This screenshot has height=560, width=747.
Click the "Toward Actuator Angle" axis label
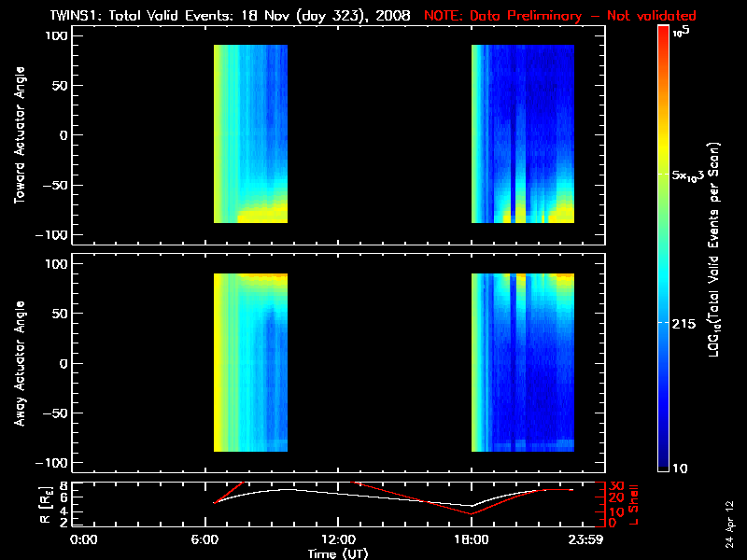18,135
